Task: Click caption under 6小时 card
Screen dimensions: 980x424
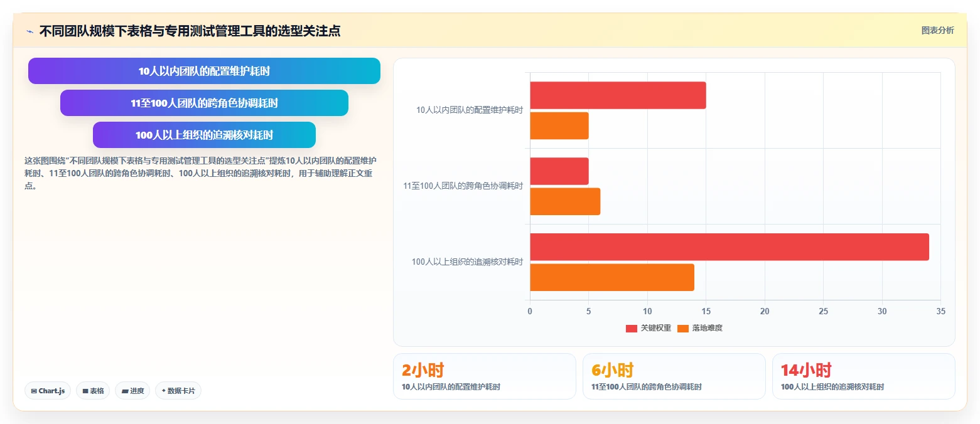Action: [x=647, y=388]
